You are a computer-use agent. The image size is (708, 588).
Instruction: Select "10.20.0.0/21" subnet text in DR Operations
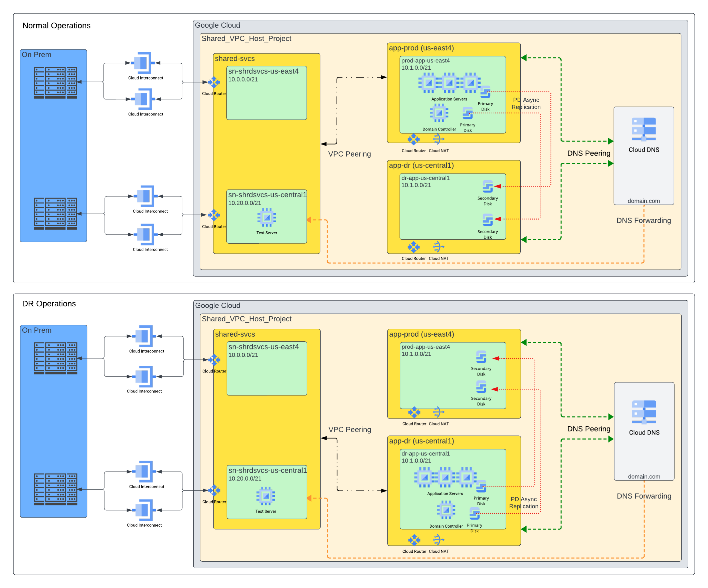(x=245, y=479)
